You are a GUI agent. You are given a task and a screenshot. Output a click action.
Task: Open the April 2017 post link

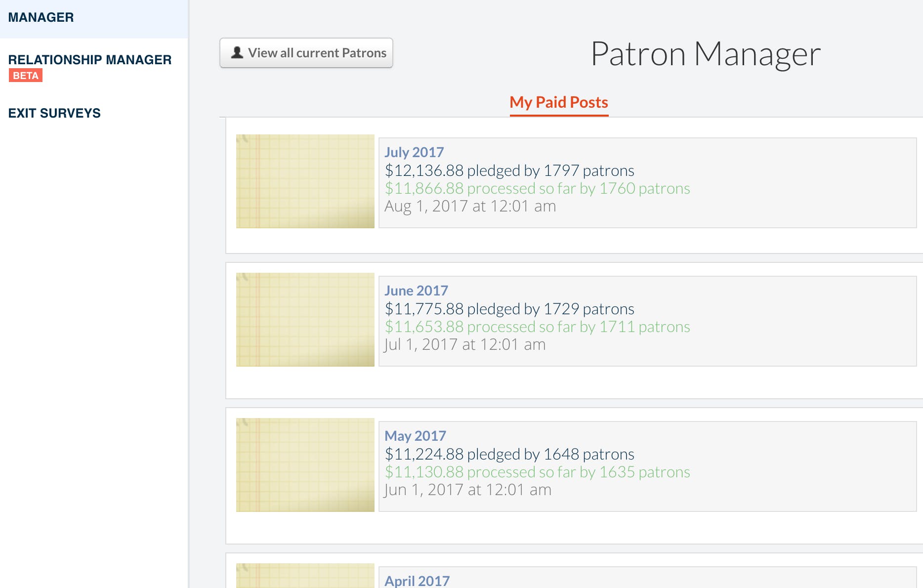(x=417, y=581)
